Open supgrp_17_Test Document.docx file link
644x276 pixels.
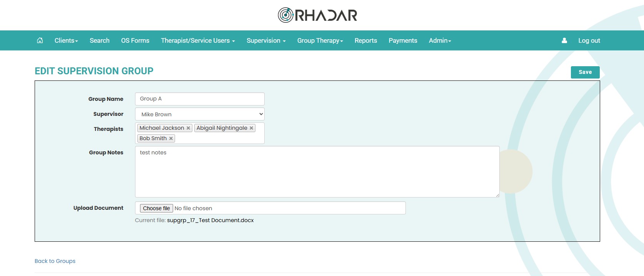click(210, 220)
